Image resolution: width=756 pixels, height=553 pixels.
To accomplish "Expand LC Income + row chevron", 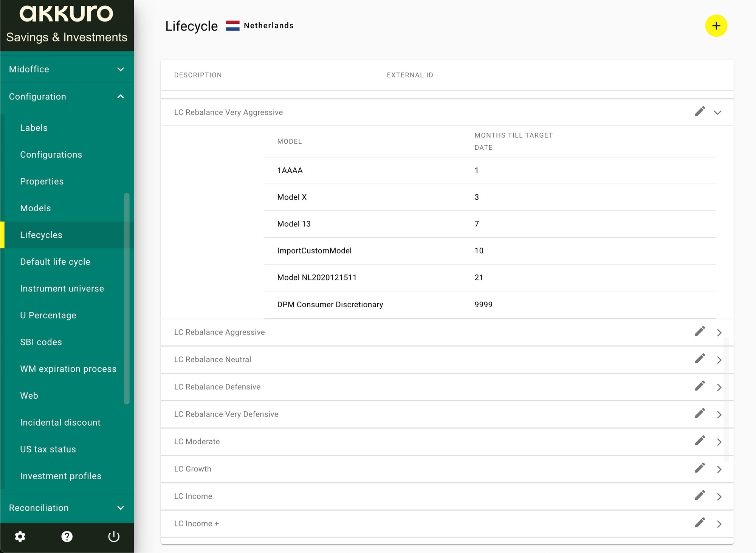I will point(719,524).
